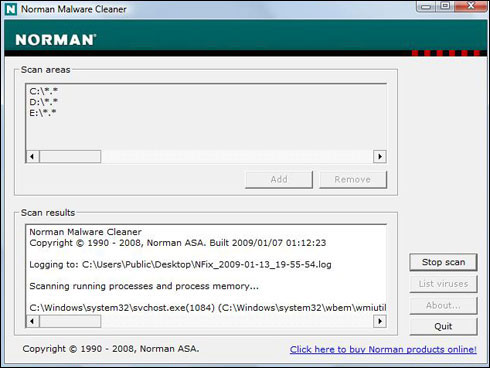Click the Norman N icon in title bar
This screenshot has width=490, height=368.
pos(11,9)
